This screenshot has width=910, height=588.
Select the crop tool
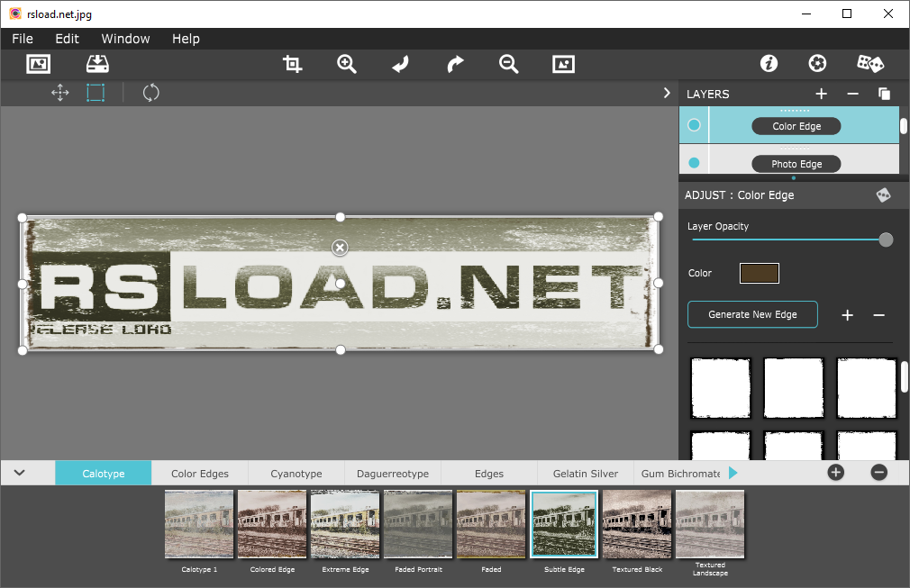[x=292, y=64]
